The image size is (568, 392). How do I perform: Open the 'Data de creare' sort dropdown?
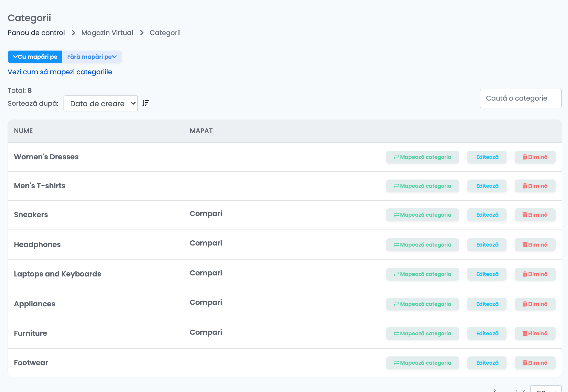coord(101,103)
